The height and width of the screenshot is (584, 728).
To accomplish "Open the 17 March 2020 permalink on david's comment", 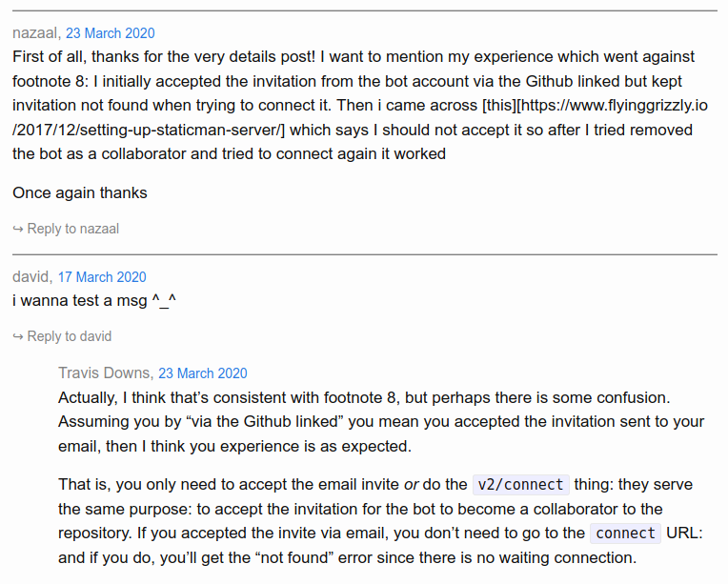I will pyautogui.click(x=102, y=277).
